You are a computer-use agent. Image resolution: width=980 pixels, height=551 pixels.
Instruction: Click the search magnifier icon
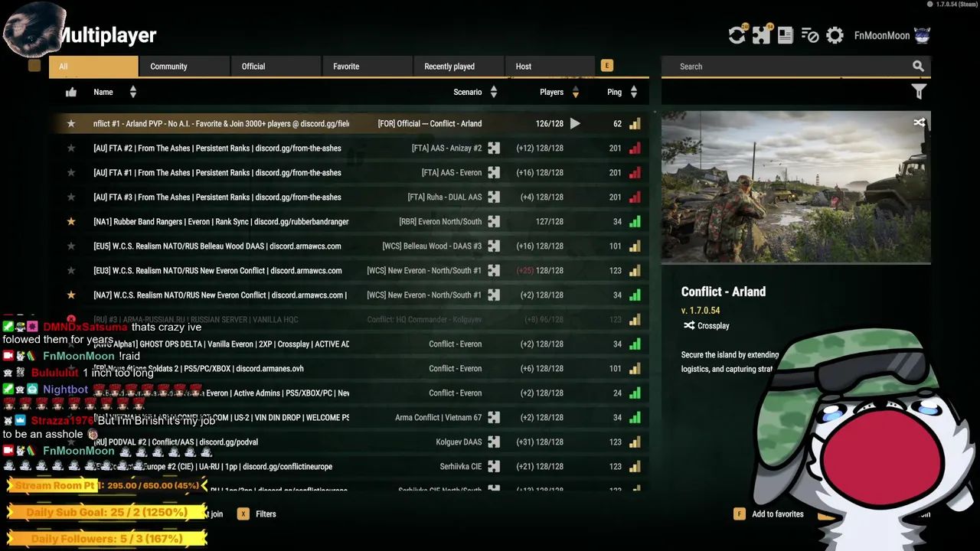click(x=918, y=67)
